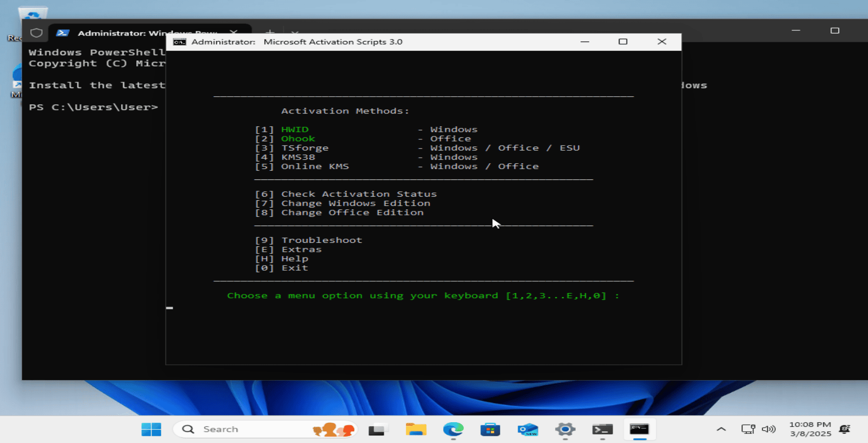Open Settings gear on the taskbar
The image size is (868, 443).
pos(565,430)
